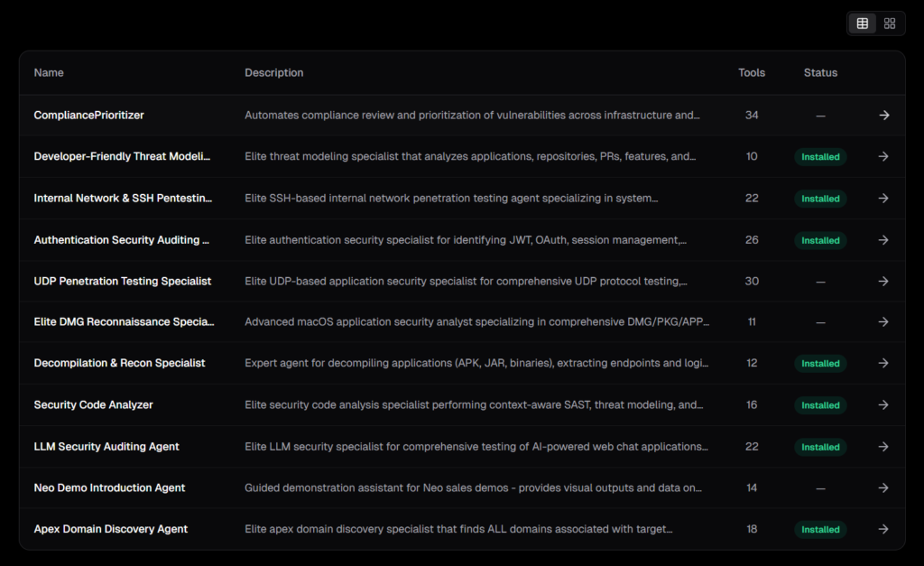Open arrow for Apex Domain Discovery Agent
Image resolution: width=924 pixels, height=566 pixels.
[883, 529]
